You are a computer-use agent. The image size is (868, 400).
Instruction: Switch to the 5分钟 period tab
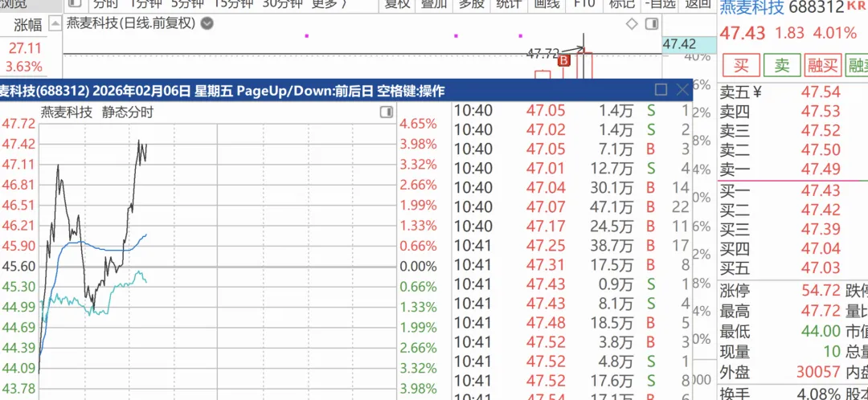tap(187, 3)
